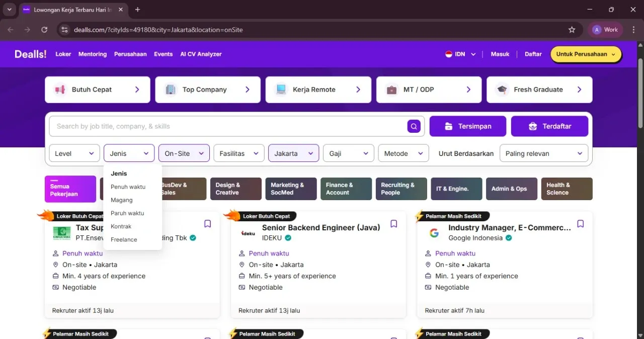The width and height of the screenshot is (644, 339).
Task: Open the Metode filter dropdown
Action: coord(404,153)
